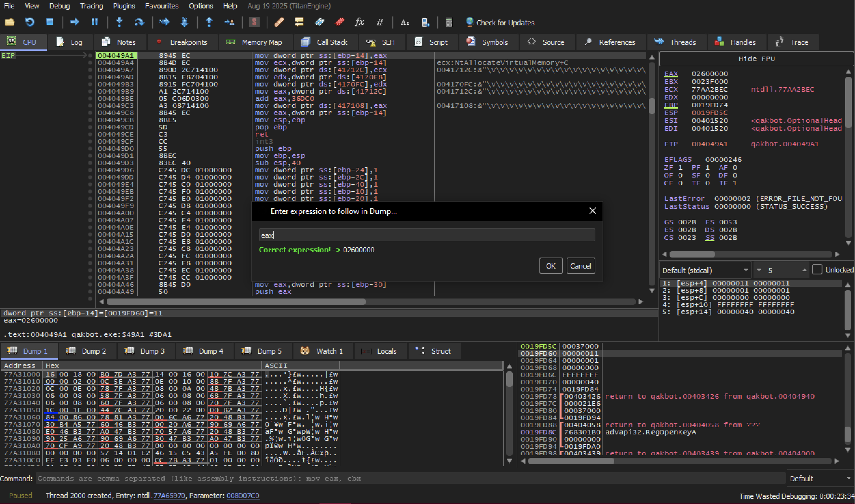The image size is (855, 504).
Task: Run to user code icon
Action: point(229,22)
